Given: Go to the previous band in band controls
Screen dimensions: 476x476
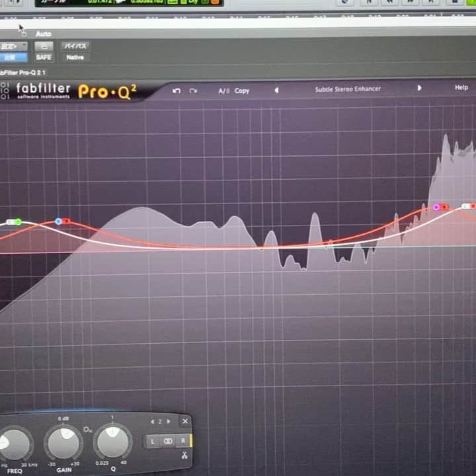Looking at the screenshot, I should tap(153, 422).
